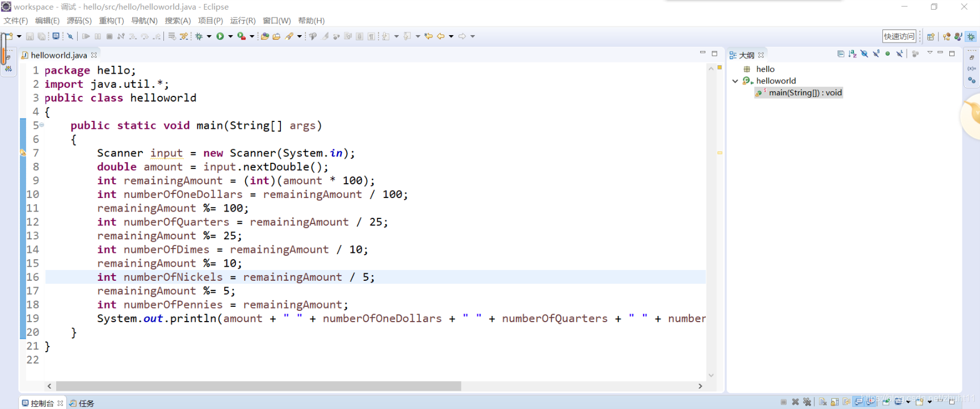This screenshot has height=409, width=980.
Task: Click the Breakpoints view icon in right trim
Action: tap(972, 81)
